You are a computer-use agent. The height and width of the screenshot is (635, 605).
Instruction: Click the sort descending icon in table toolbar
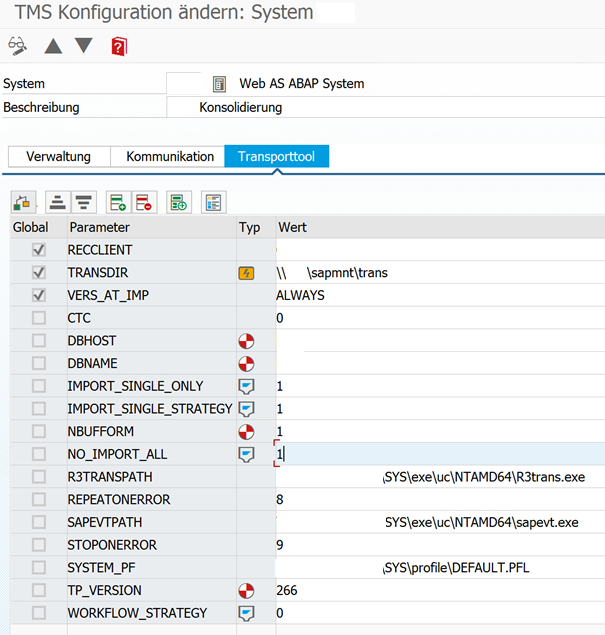(84, 202)
